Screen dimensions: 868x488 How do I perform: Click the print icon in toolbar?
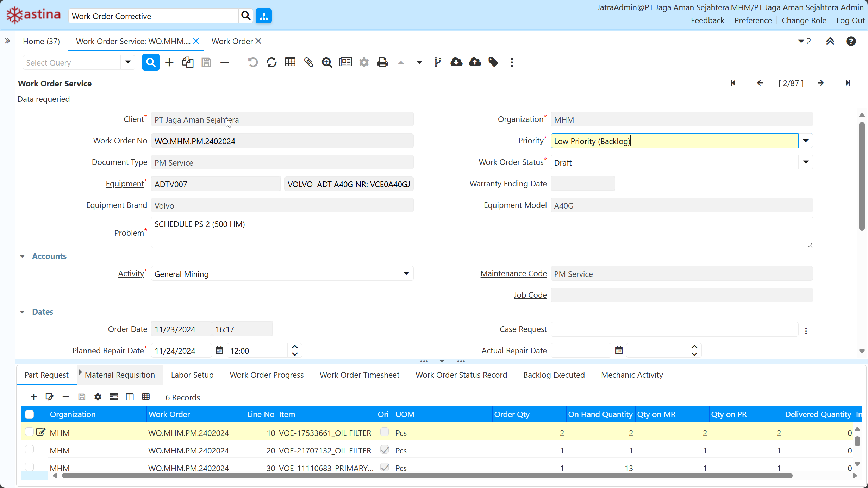[x=382, y=62]
